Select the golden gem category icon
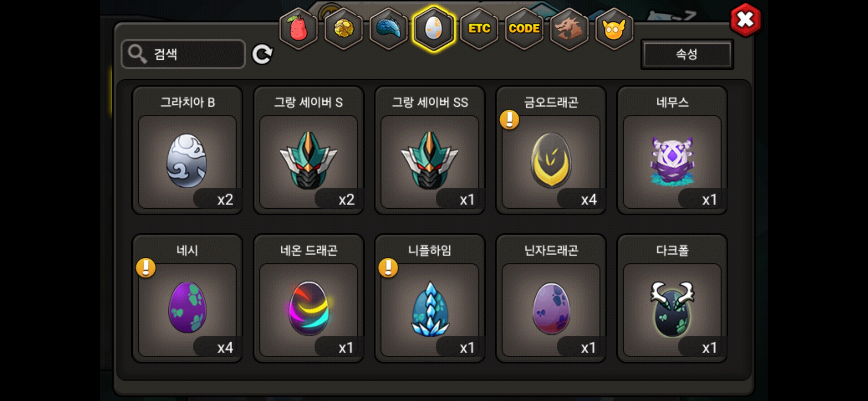The image size is (868, 401). (344, 29)
